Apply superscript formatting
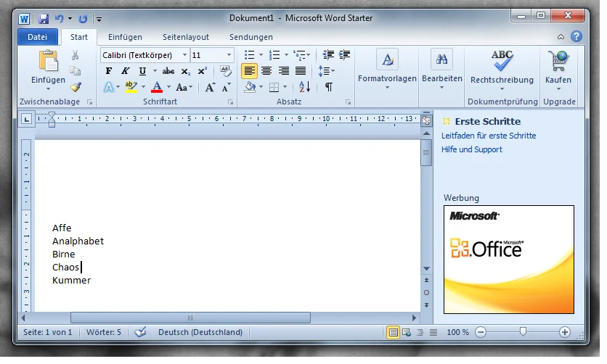The height and width of the screenshot is (364, 607). click(x=202, y=71)
